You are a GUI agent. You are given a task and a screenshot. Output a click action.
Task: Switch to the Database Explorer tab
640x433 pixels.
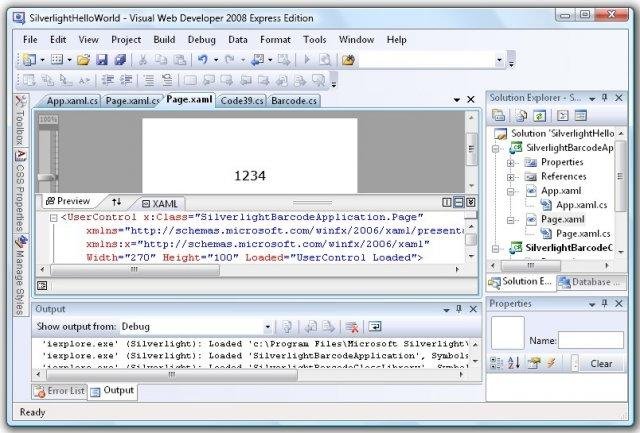click(x=591, y=282)
